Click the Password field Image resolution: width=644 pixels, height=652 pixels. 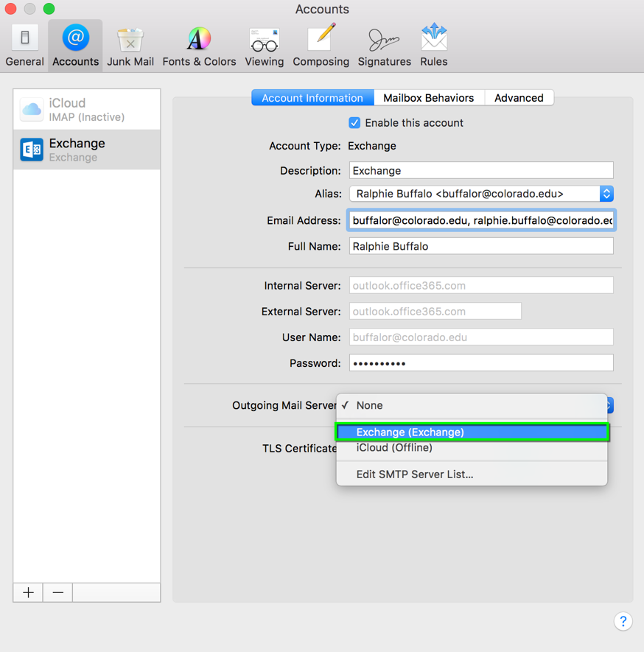pos(481,363)
